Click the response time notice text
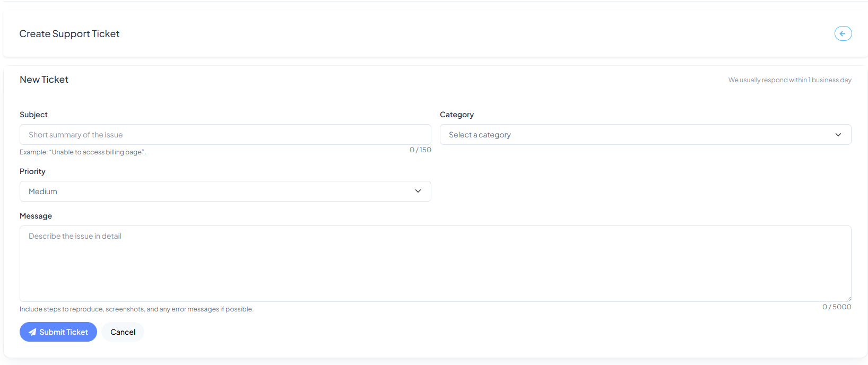 [789, 80]
